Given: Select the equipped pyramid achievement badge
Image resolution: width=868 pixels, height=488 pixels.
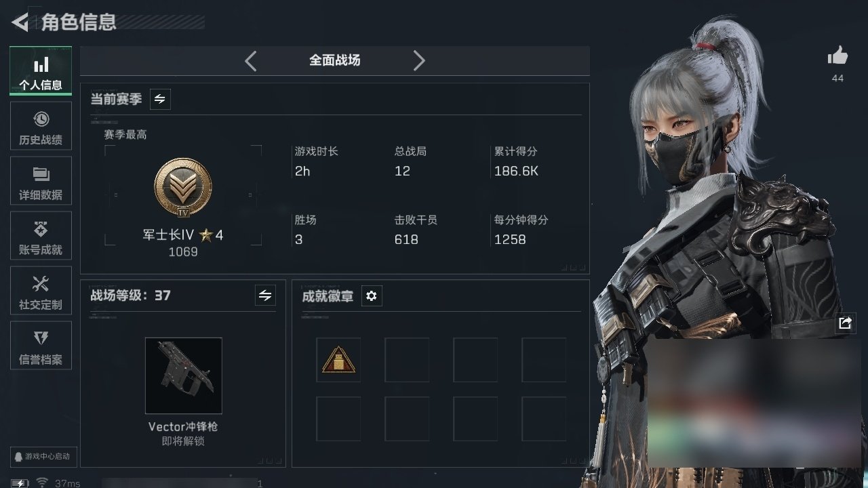Looking at the screenshot, I should pos(338,360).
